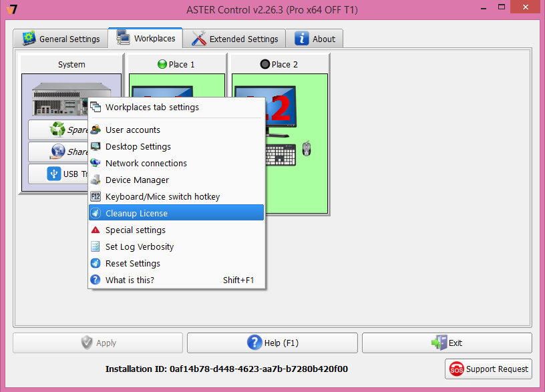
Task: Switch to the General Settings tab
Action: (61, 39)
